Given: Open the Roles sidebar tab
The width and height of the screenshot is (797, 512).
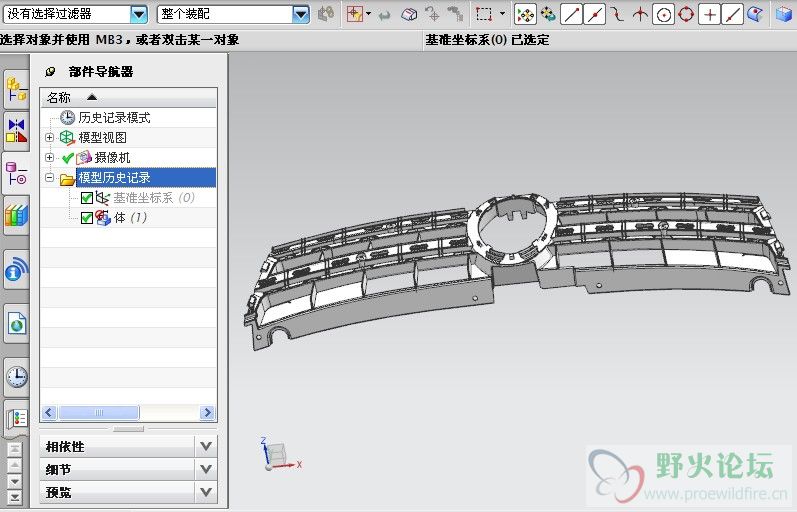Looking at the screenshot, I should tap(16, 419).
